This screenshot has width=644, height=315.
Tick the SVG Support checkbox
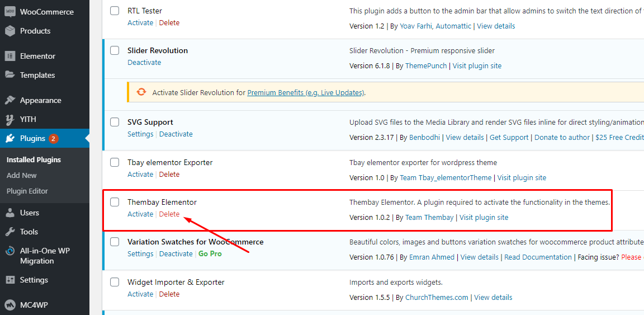click(115, 122)
